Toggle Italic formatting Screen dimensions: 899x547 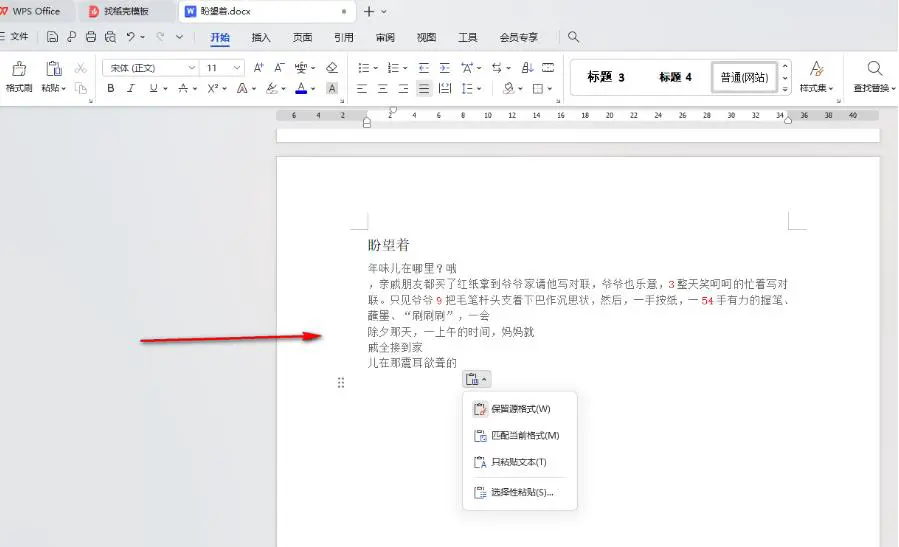131,88
